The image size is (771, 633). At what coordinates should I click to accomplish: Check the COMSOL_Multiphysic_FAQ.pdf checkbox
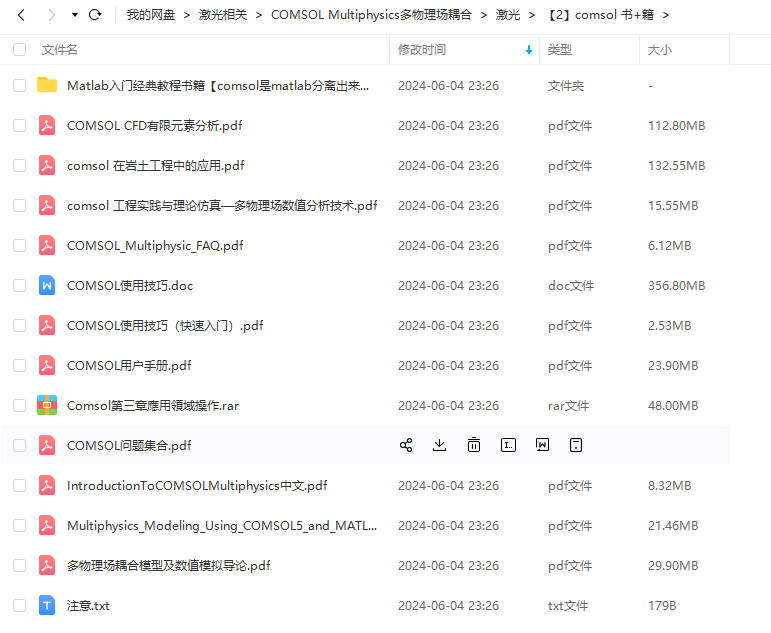(20, 245)
